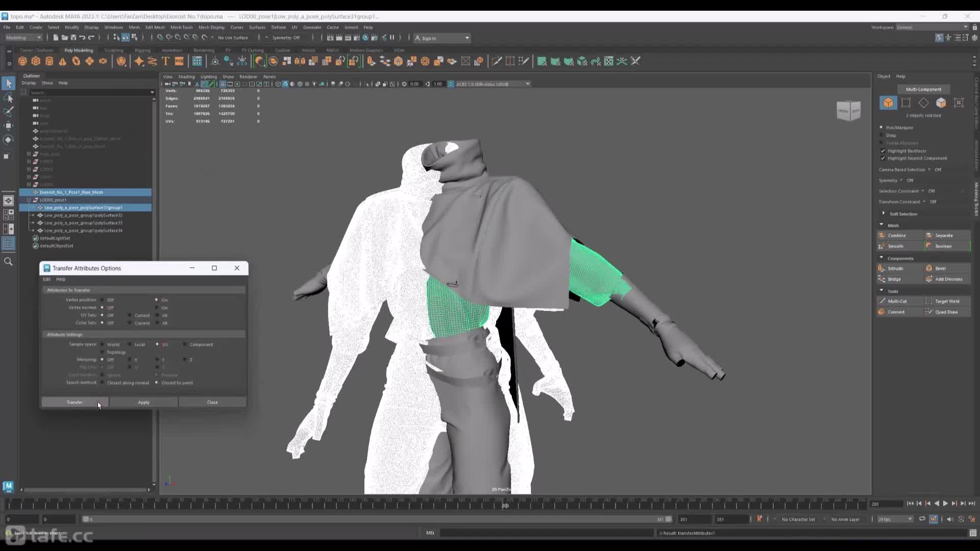Click the Target Weld tool
Screen dimensions: 980x551
coord(947,301)
